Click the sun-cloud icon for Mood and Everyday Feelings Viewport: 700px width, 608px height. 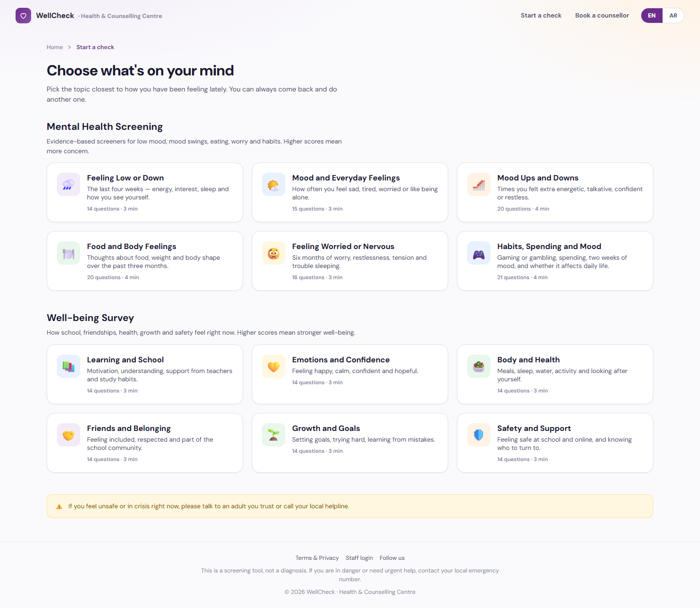274,184
